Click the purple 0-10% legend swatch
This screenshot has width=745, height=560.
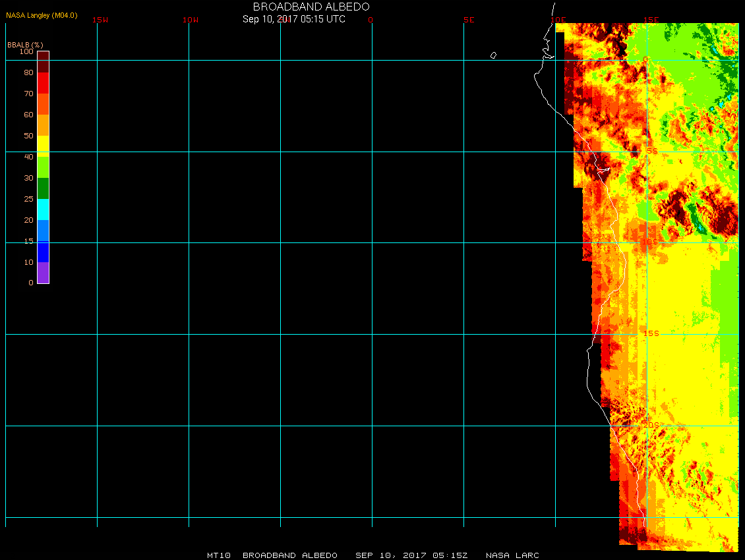click(x=43, y=273)
